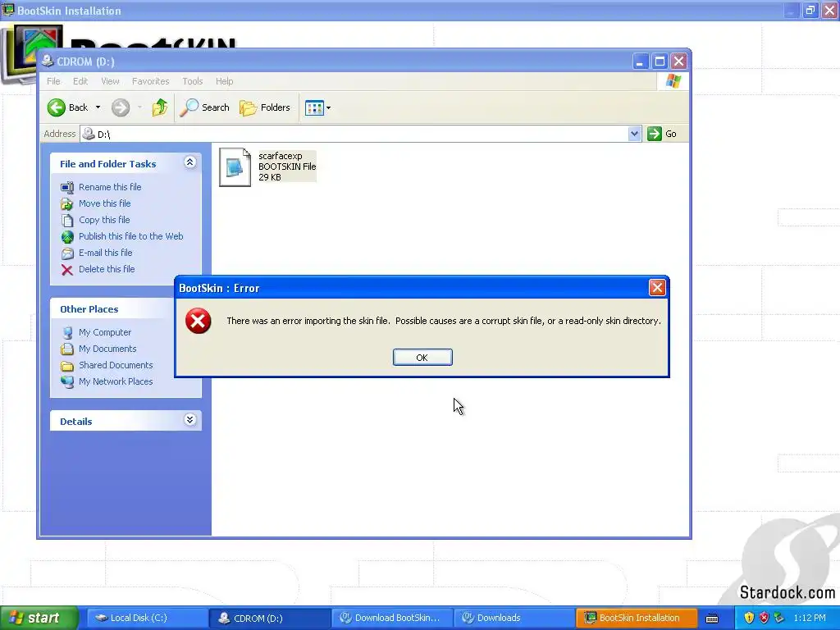Screen dimensions: 840x630
Task: Open the Back history dropdown arrow
Action: point(98,107)
